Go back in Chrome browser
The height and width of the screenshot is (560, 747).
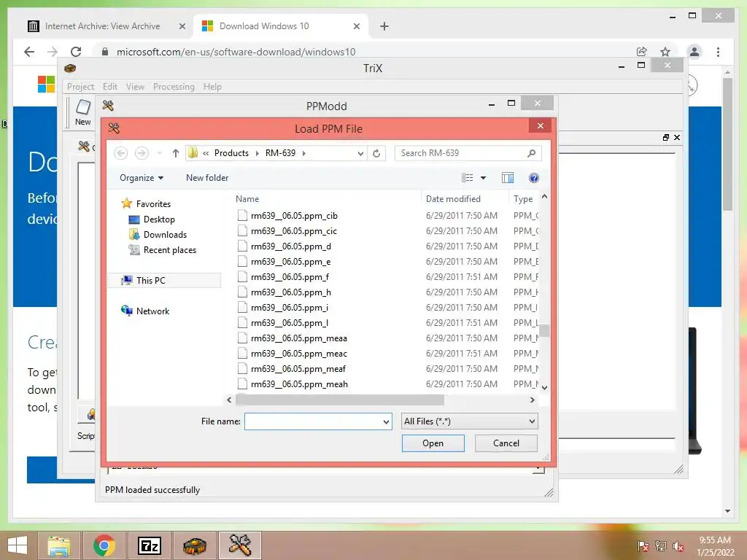(29, 52)
